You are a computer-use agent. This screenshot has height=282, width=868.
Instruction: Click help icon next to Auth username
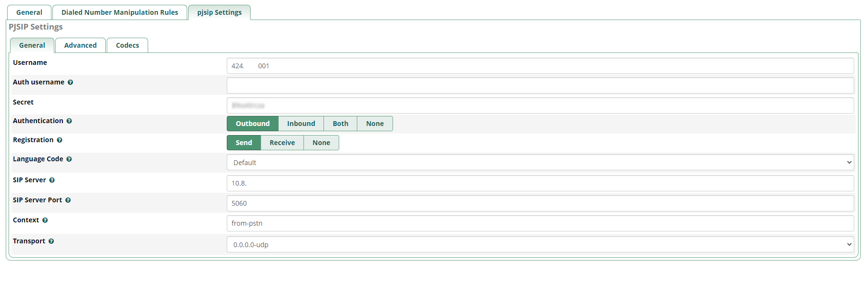[71, 83]
